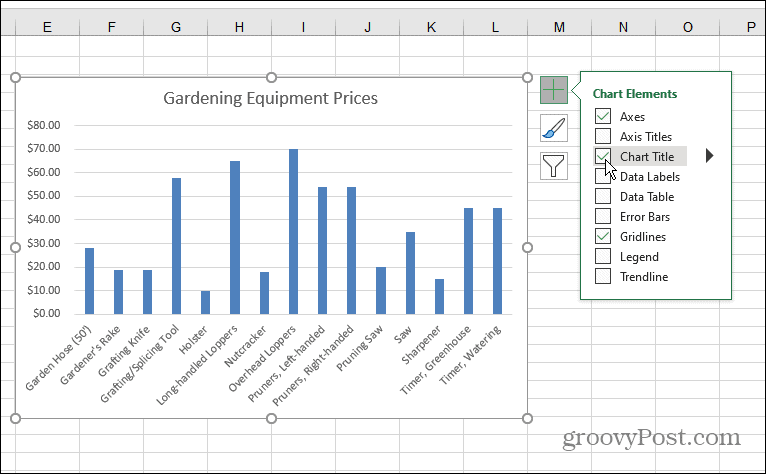Click the Chart Elements plus button
Viewport: 766px width, 474px height.
pyautogui.click(x=554, y=90)
